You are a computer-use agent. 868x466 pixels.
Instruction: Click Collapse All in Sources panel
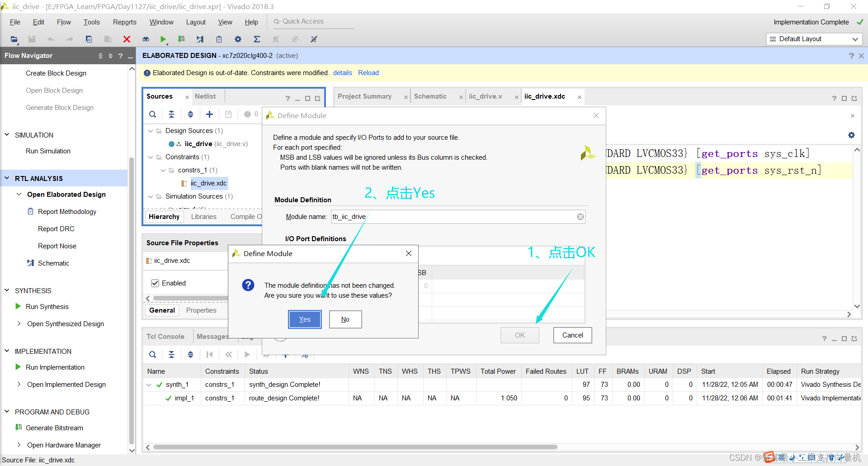coord(171,114)
